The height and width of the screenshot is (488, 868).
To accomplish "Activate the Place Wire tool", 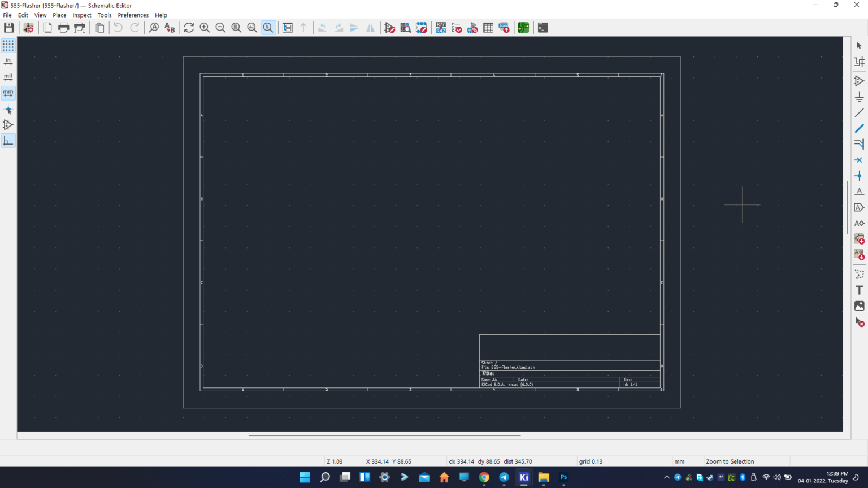I will (860, 112).
